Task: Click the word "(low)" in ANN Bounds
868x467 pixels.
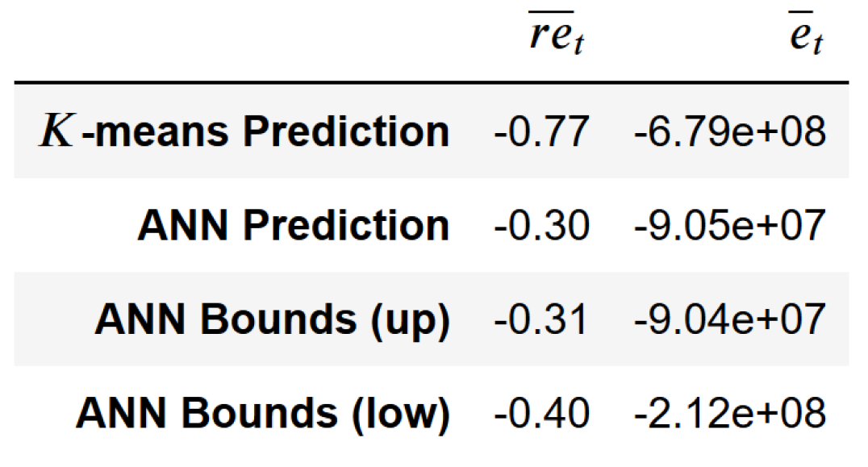Action: point(398,415)
